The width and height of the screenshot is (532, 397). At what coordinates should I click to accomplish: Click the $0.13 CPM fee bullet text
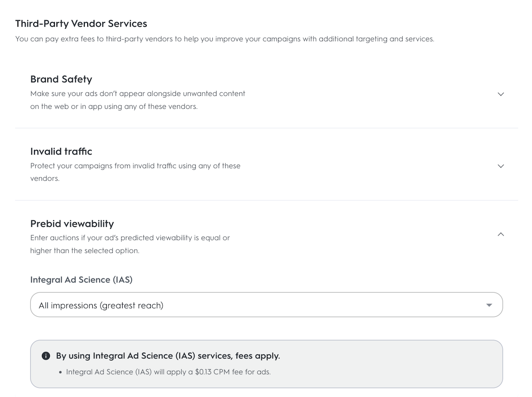[x=168, y=372]
